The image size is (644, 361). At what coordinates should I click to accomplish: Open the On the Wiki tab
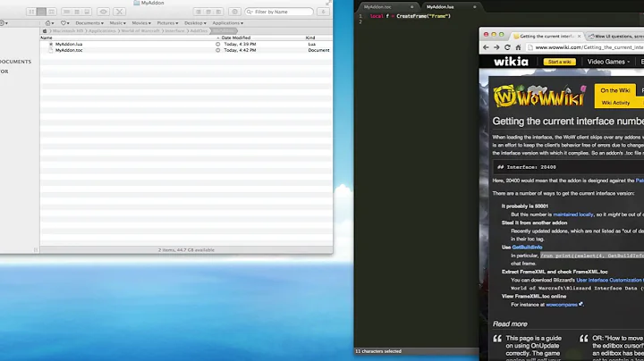[615, 90]
